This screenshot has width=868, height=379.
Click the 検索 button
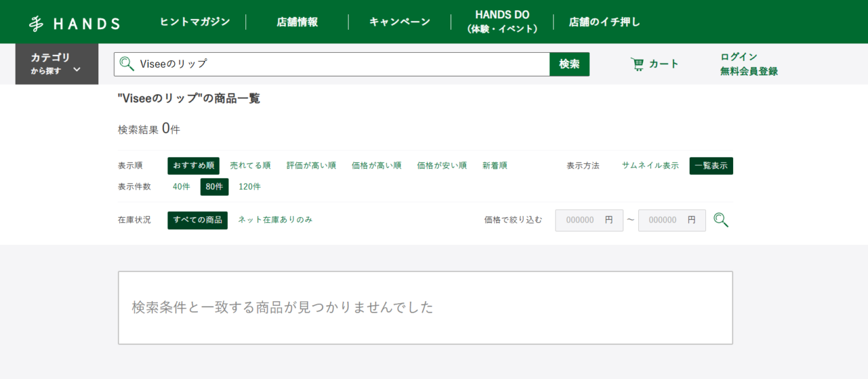570,64
